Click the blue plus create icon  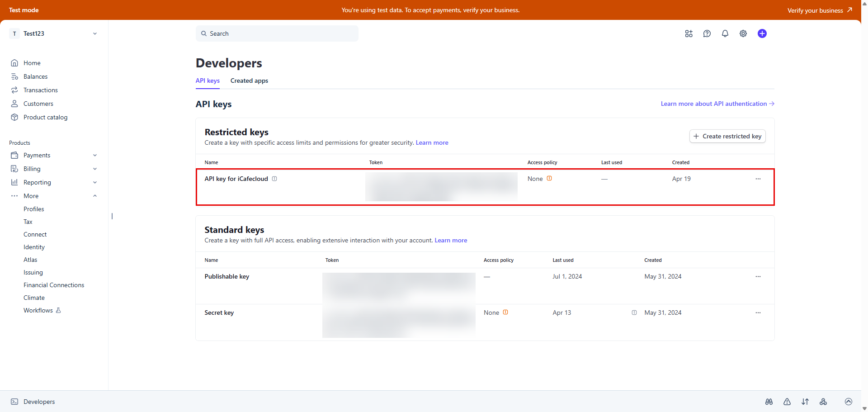click(762, 33)
